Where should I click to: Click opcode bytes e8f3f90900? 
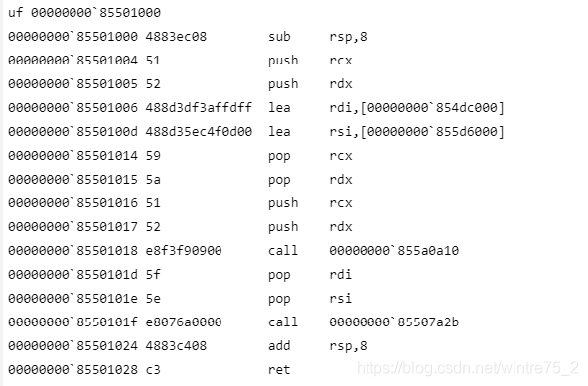coord(184,251)
